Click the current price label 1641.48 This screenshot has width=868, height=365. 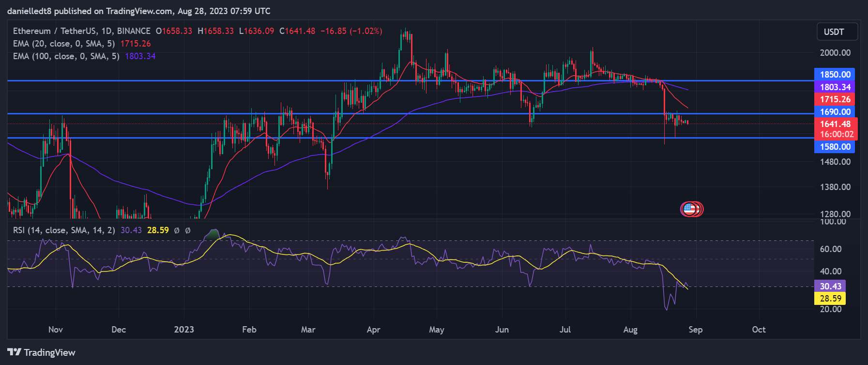point(836,124)
